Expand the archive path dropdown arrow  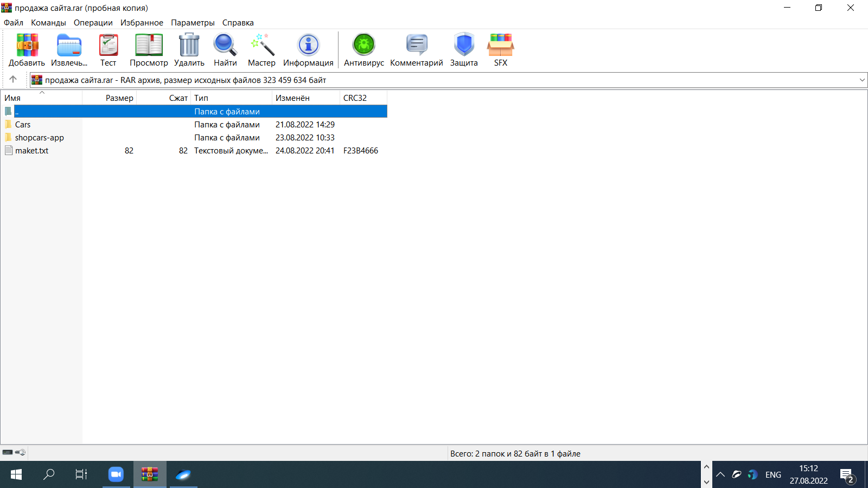point(862,80)
